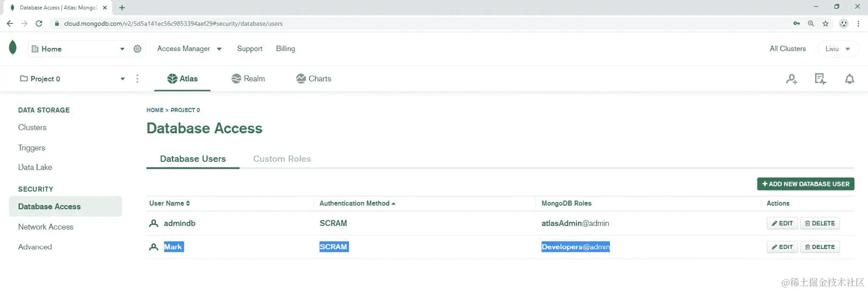Click the site lock icon

point(57,23)
